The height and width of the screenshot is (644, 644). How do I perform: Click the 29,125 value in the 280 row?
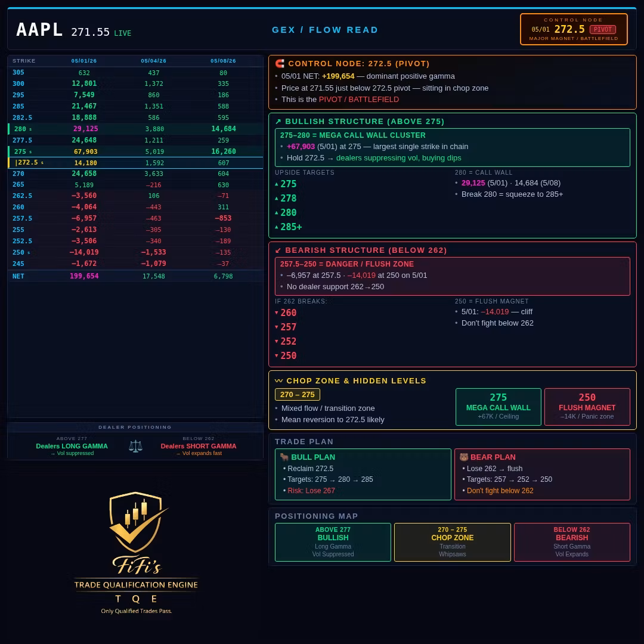[85, 129]
